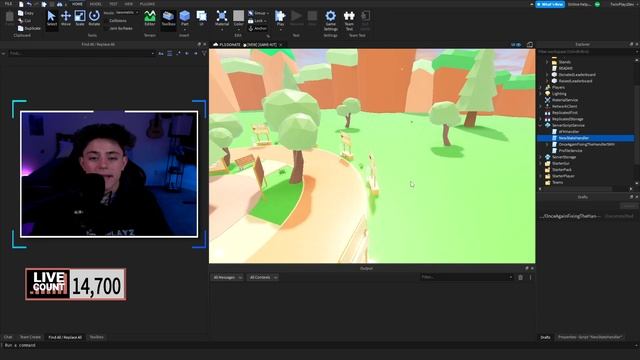This screenshot has height=360, width=640.
Task: Click the new file icon in quick bar
Action: (x=21, y=4)
